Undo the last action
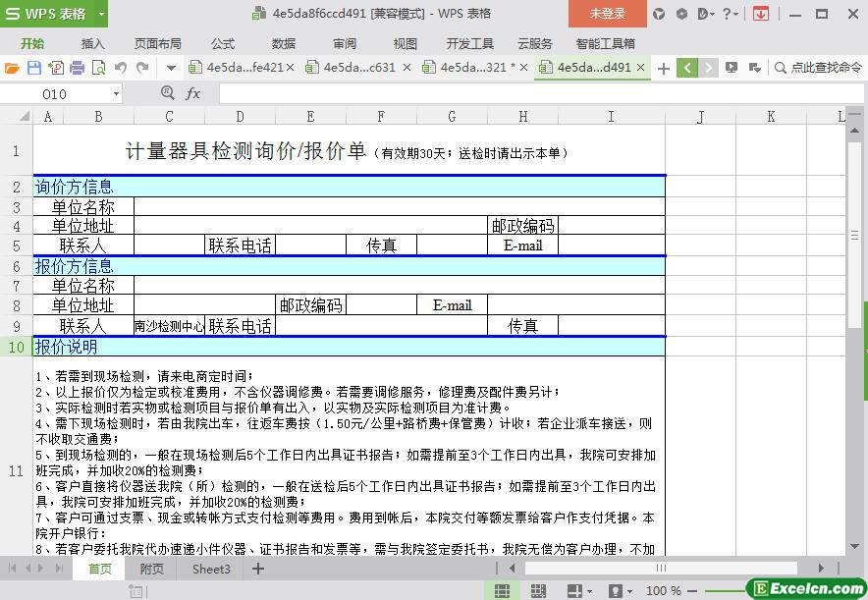 (121, 68)
